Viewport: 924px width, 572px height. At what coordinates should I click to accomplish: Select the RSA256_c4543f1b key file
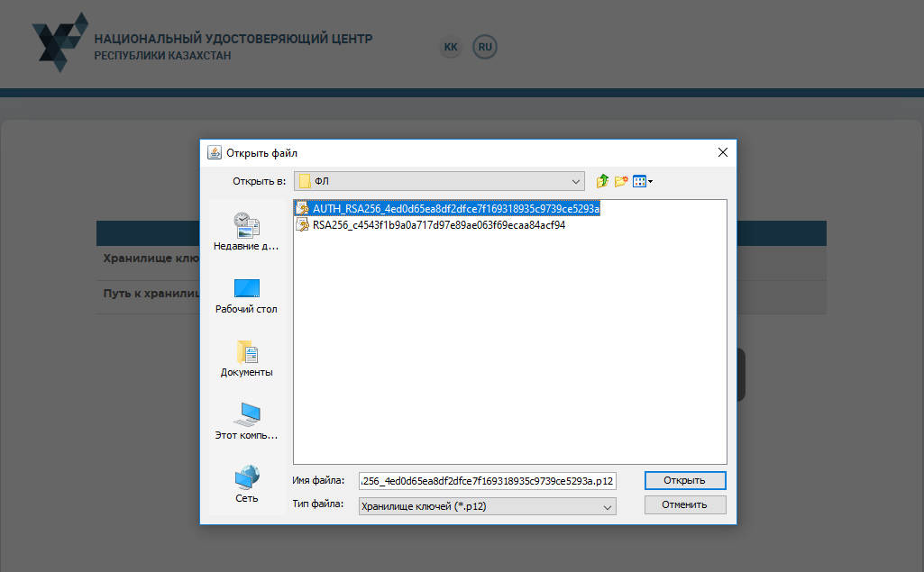[438, 225]
